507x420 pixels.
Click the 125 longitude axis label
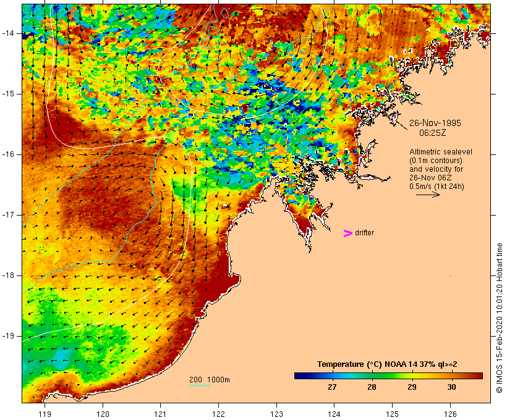pos(392,414)
